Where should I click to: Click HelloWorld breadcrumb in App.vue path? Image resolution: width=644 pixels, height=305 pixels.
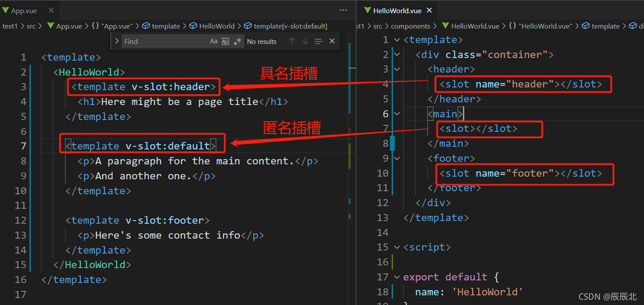(212, 26)
